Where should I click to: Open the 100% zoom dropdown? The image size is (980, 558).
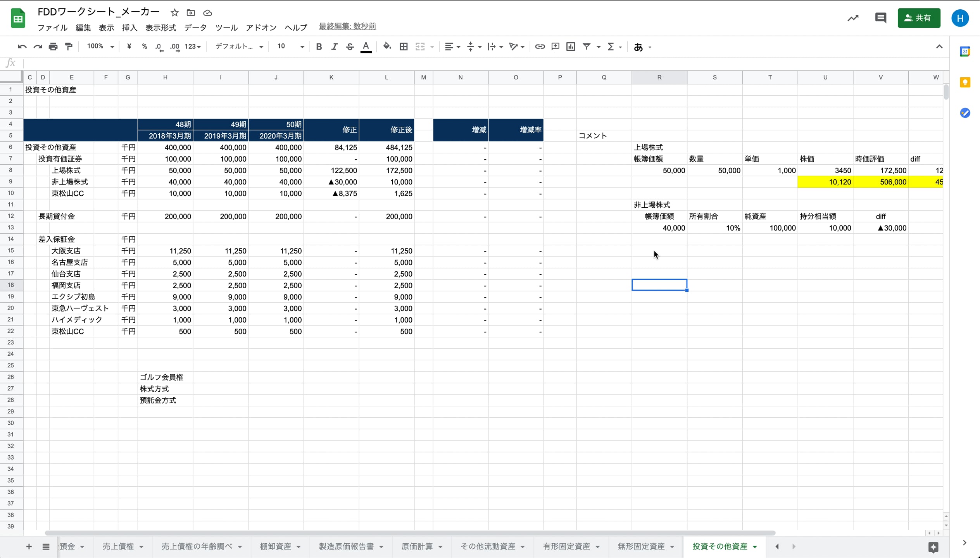(100, 46)
